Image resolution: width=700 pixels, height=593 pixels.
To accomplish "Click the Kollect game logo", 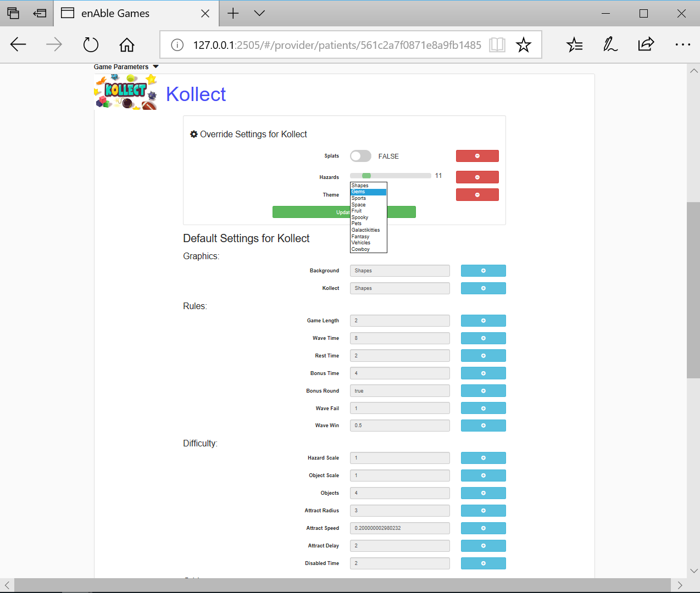I will [126, 92].
